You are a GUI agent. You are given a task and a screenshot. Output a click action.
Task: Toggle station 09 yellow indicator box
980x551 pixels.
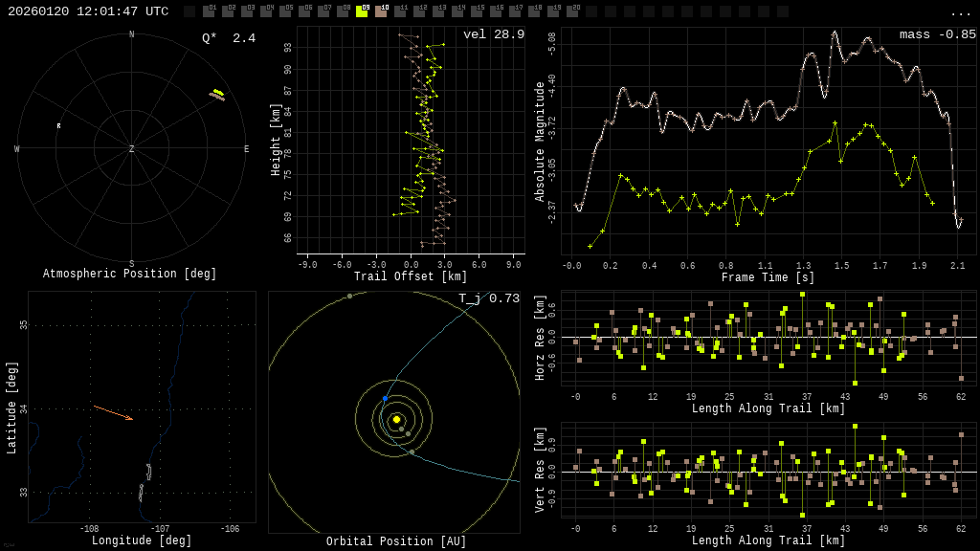[x=362, y=11]
